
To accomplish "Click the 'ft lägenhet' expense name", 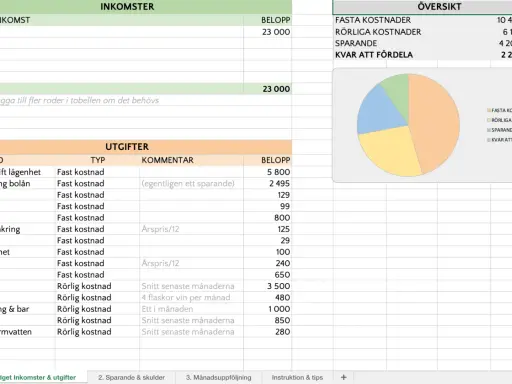I will [x=20, y=172].
